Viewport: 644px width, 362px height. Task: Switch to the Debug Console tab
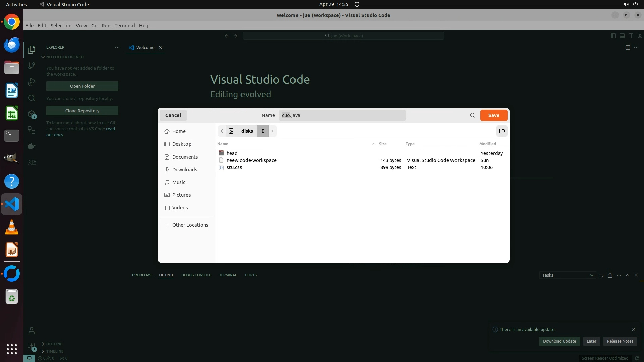click(x=196, y=275)
